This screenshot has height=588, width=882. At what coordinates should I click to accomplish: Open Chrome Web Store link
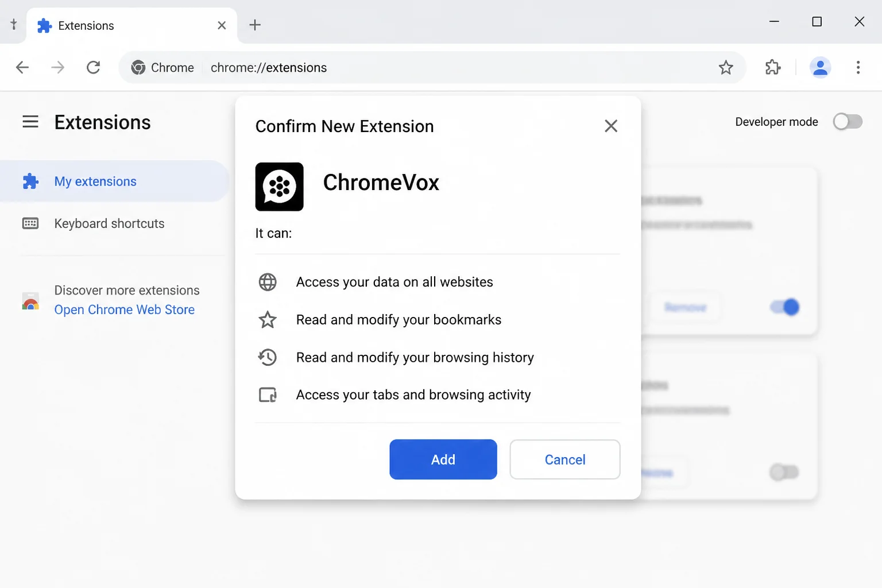click(x=124, y=310)
